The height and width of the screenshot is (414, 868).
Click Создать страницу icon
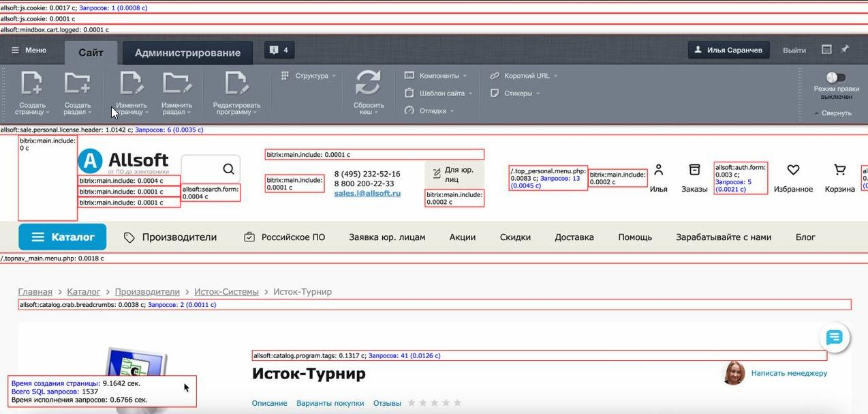(32, 83)
